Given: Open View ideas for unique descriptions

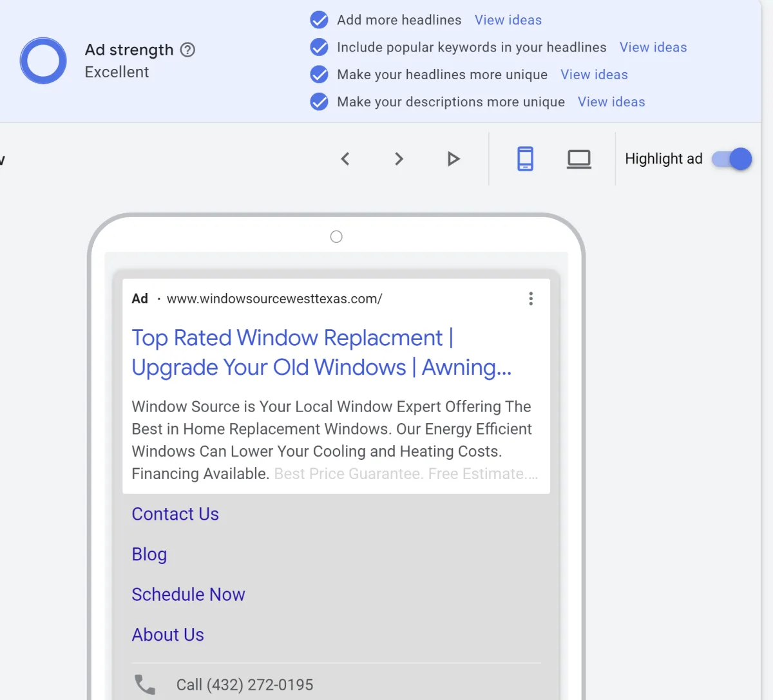Looking at the screenshot, I should tap(611, 102).
